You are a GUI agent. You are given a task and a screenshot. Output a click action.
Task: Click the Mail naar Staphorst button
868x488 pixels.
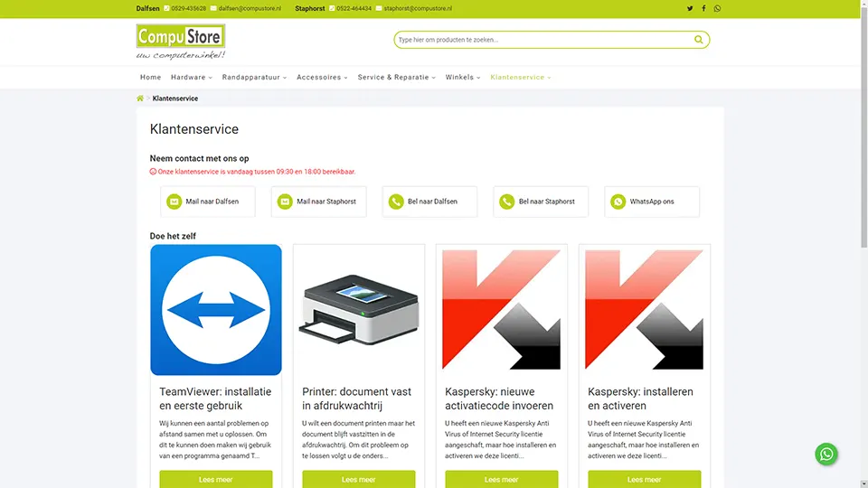coord(319,202)
